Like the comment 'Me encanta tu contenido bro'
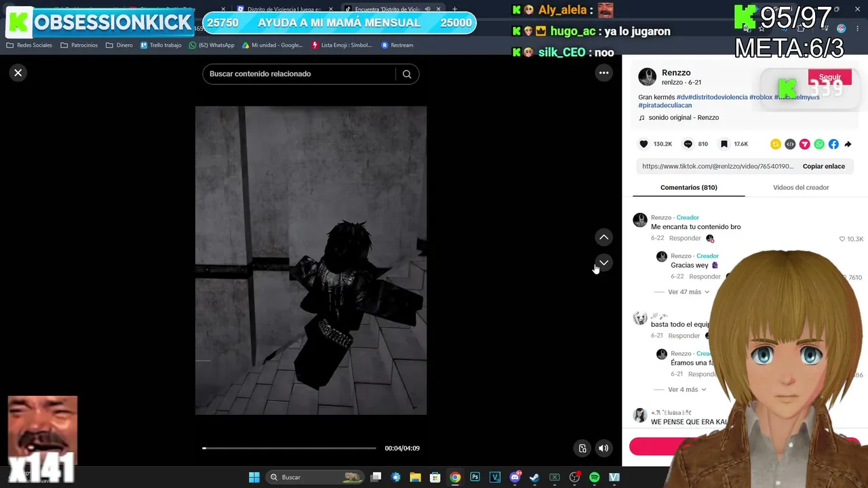Screen dimensions: 868x488 [x=842, y=239]
